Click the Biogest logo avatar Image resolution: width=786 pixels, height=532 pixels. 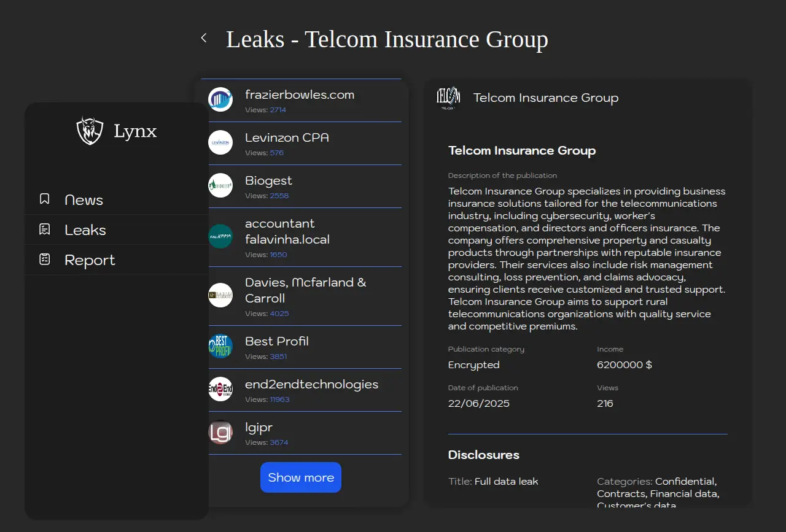(220, 185)
